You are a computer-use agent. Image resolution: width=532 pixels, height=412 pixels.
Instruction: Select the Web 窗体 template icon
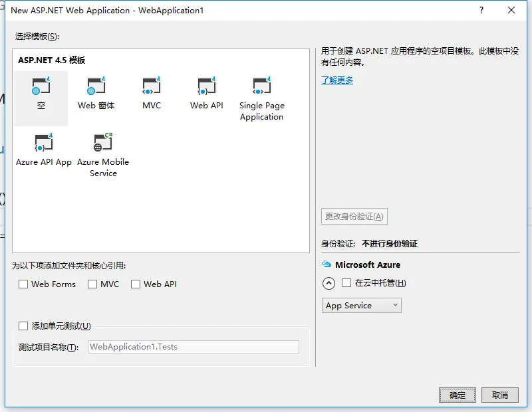click(96, 86)
